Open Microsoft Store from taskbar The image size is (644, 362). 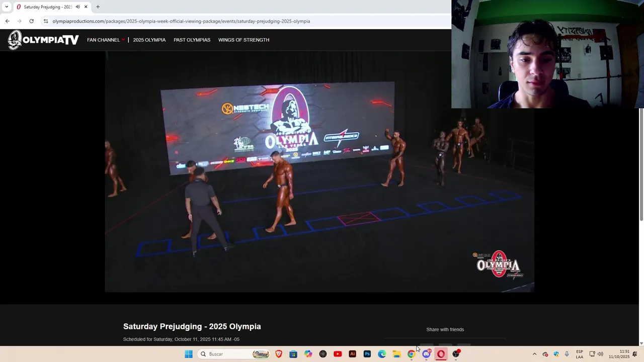[293, 354]
